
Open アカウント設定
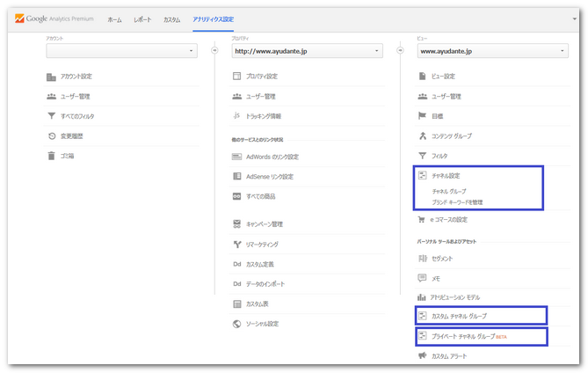point(76,77)
